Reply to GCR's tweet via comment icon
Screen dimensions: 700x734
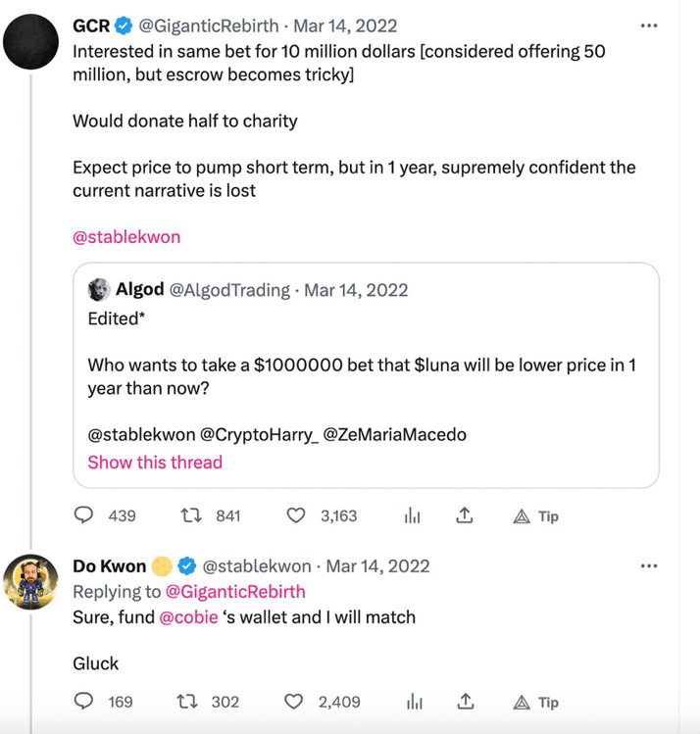click(84, 515)
